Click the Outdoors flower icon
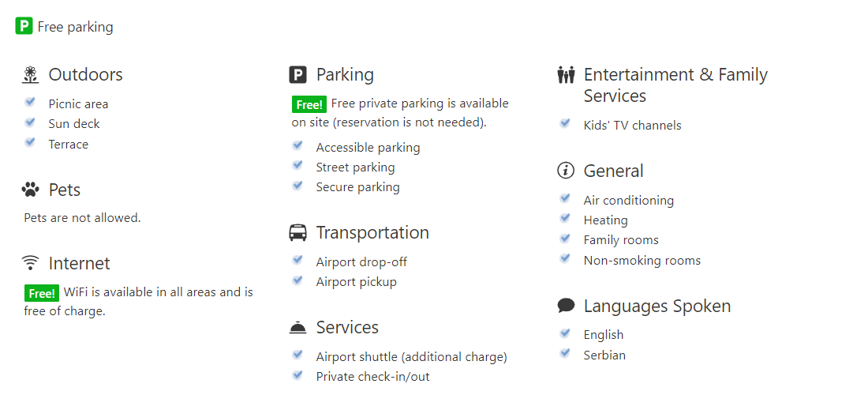 [x=31, y=75]
